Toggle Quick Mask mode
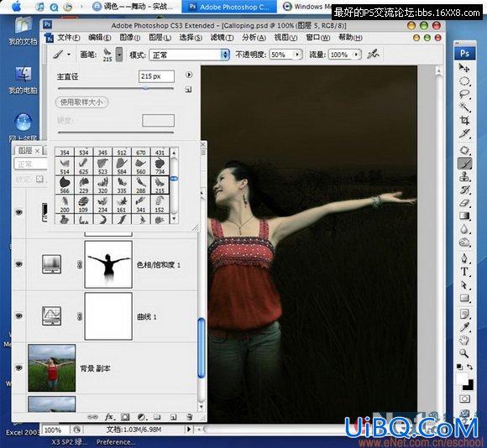 (464, 399)
